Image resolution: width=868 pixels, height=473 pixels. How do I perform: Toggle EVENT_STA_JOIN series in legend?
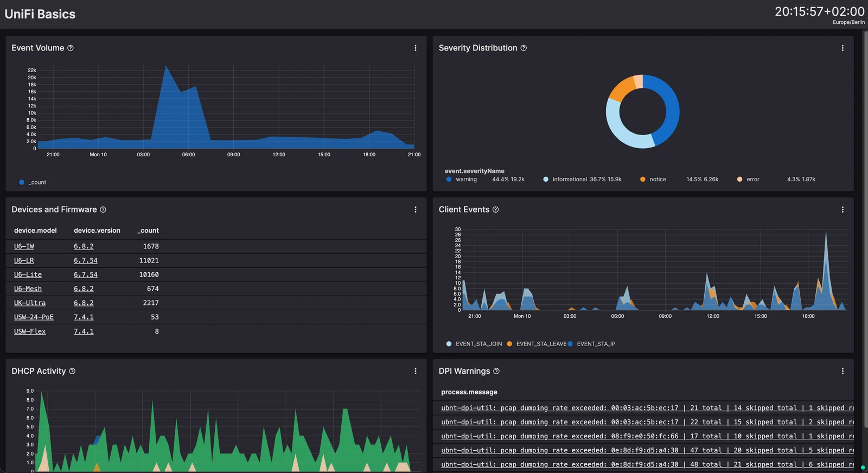[474, 344]
